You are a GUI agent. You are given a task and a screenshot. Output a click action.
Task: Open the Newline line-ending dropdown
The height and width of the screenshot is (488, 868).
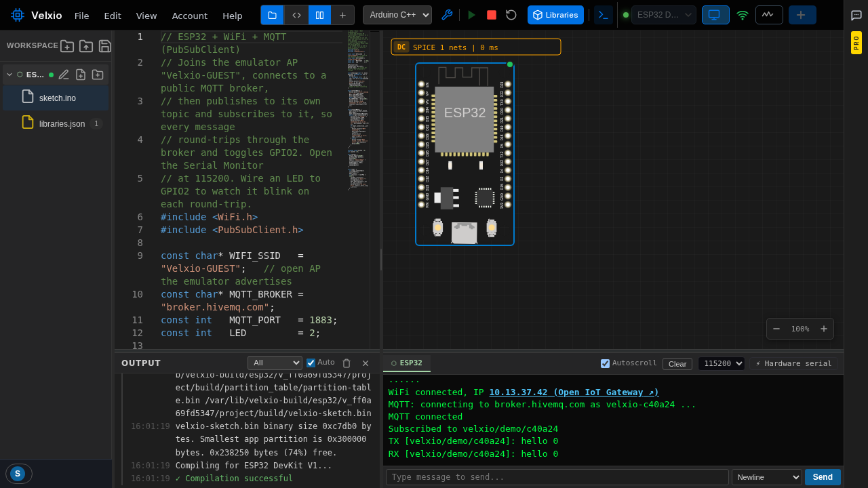click(x=767, y=477)
